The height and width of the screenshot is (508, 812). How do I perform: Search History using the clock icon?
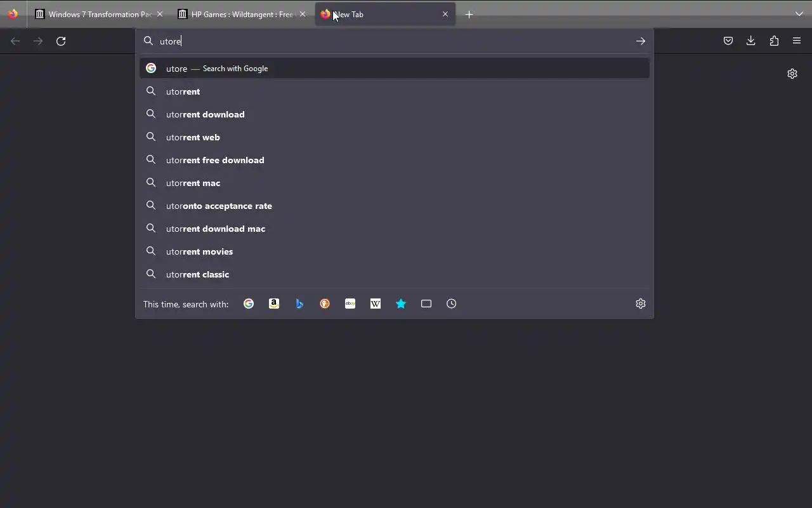coord(452,304)
